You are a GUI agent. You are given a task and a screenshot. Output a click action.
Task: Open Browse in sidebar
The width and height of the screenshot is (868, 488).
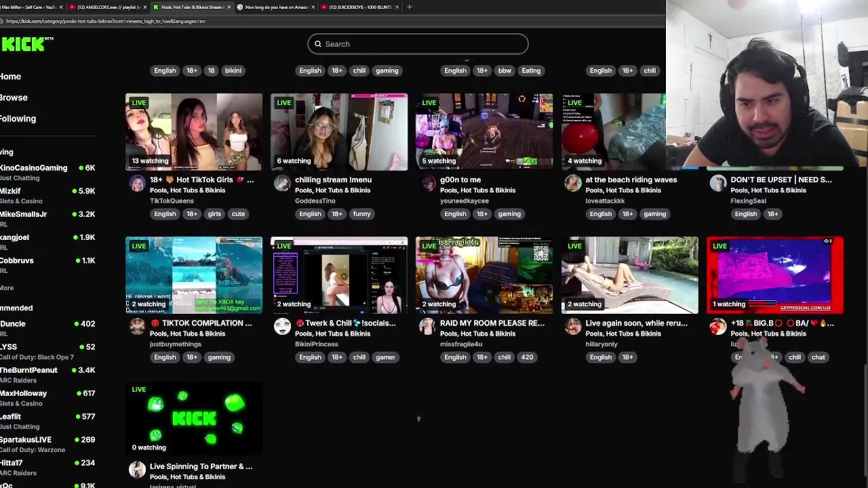[14, 98]
